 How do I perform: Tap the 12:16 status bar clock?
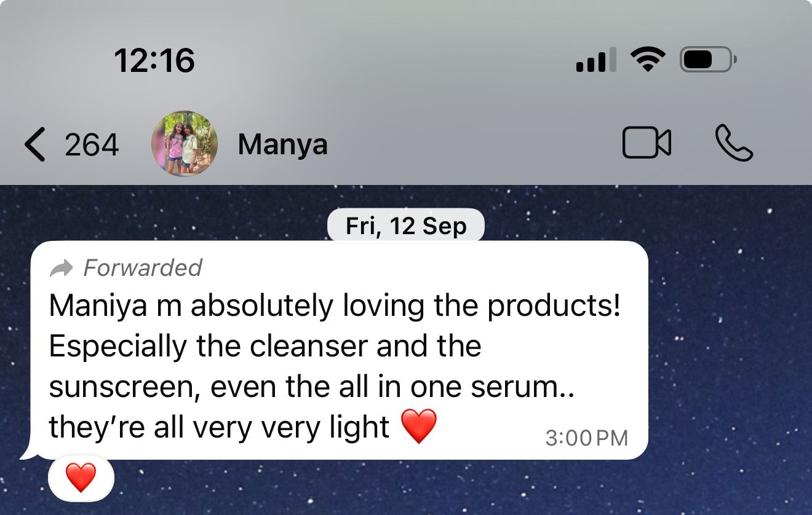[x=154, y=61]
